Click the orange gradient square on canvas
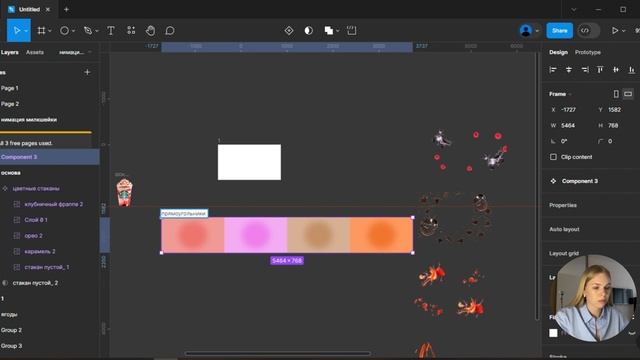This screenshot has width=640, height=360. point(381,235)
